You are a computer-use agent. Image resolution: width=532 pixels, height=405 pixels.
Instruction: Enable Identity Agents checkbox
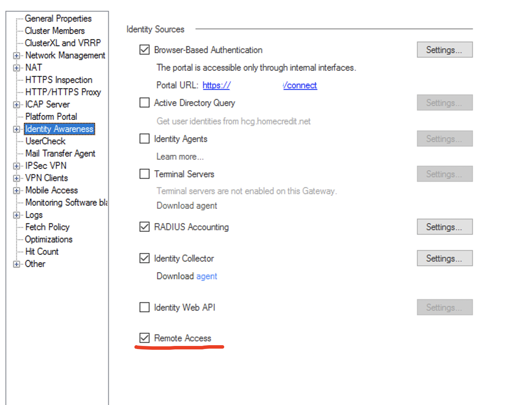tap(144, 138)
